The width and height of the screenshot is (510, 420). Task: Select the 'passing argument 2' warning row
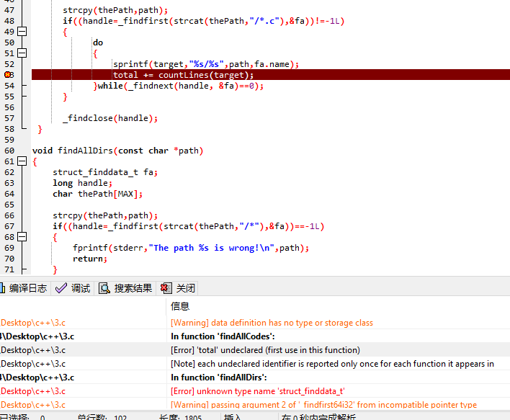click(x=323, y=405)
